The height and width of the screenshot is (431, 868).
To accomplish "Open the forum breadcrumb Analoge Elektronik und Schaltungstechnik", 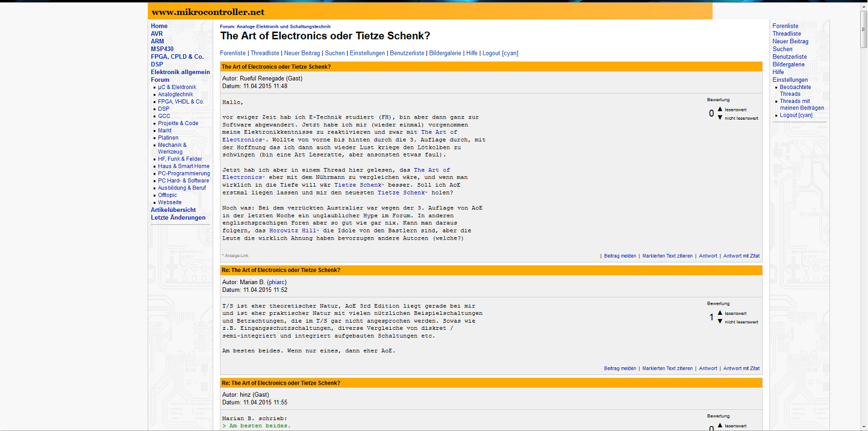I will [284, 26].
